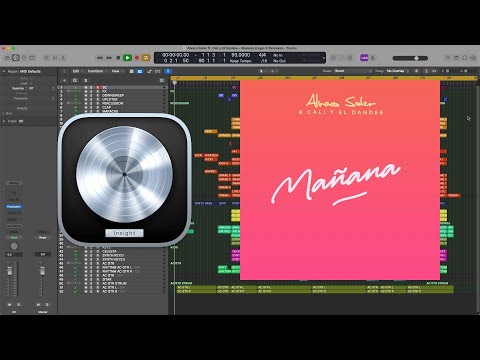
Task: Expand the PERCUSSION track stack triangle
Action: pos(68,103)
